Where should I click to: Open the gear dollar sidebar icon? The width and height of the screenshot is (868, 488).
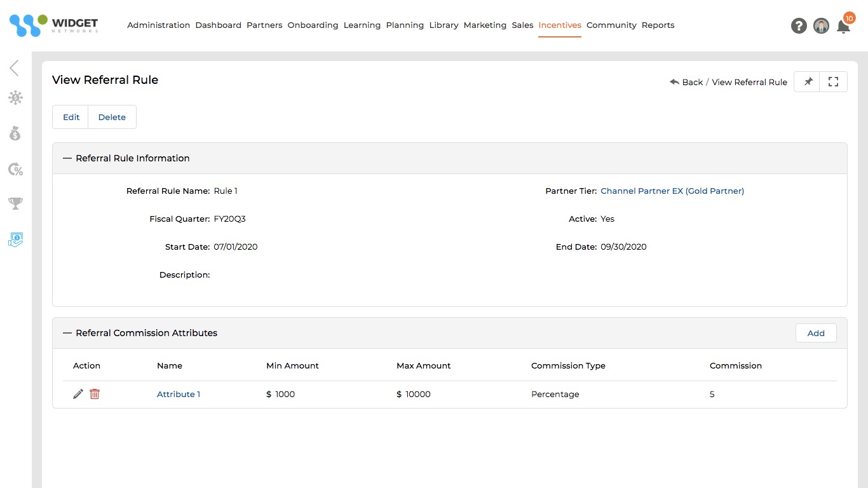[x=15, y=97]
